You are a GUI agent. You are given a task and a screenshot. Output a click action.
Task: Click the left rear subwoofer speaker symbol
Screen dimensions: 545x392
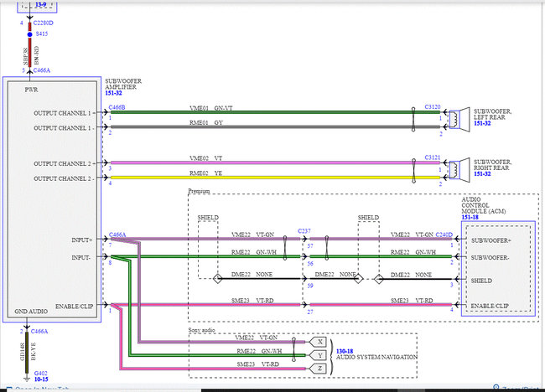(459, 119)
